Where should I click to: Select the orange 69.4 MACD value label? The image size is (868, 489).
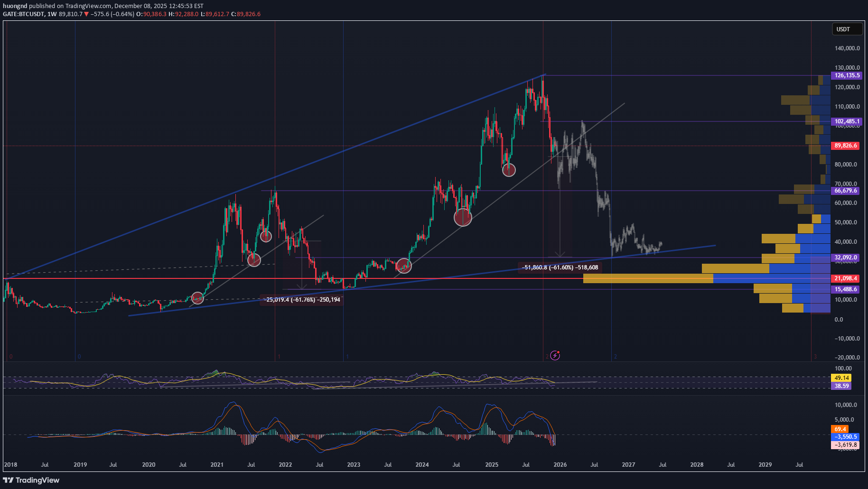(x=840, y=429)
